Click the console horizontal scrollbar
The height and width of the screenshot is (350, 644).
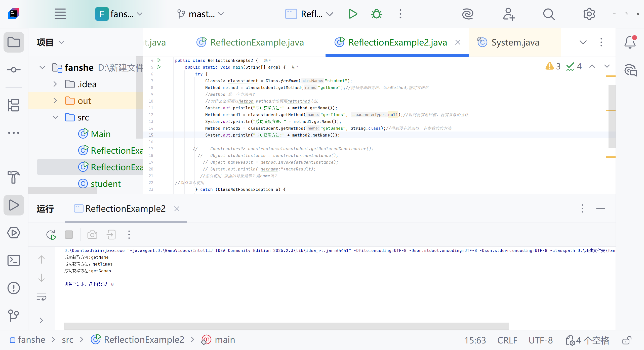click(x=286, y=326)
